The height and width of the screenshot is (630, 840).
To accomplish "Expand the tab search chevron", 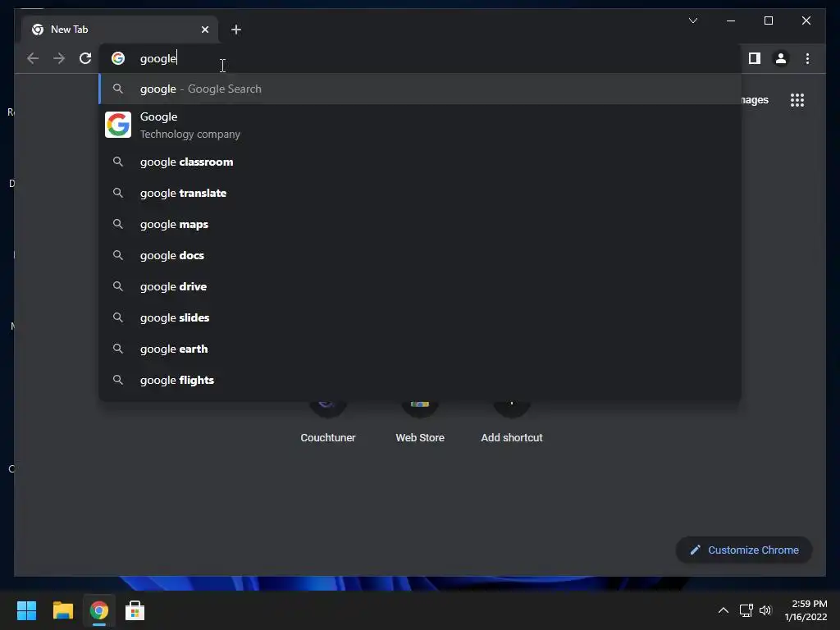I will pos(692,21).
